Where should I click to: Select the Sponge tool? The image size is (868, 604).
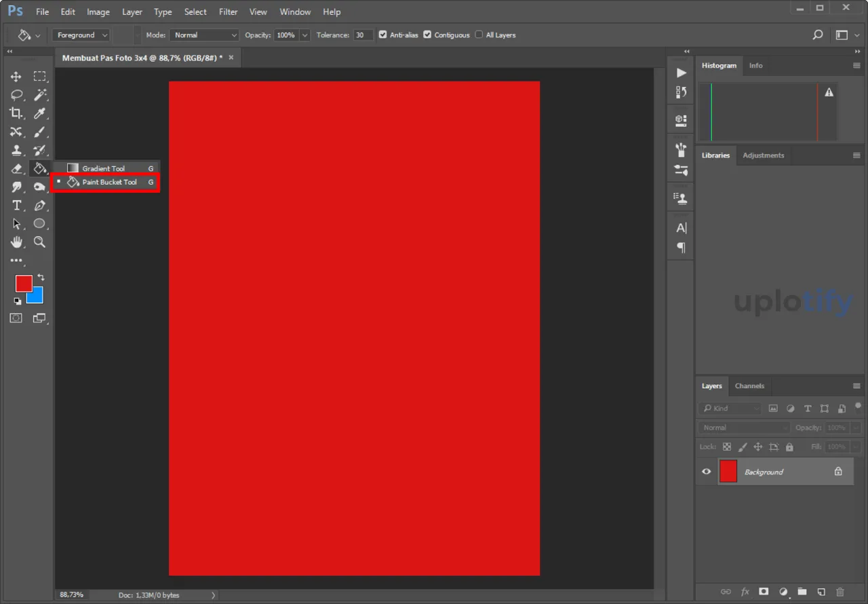(40, 187)
